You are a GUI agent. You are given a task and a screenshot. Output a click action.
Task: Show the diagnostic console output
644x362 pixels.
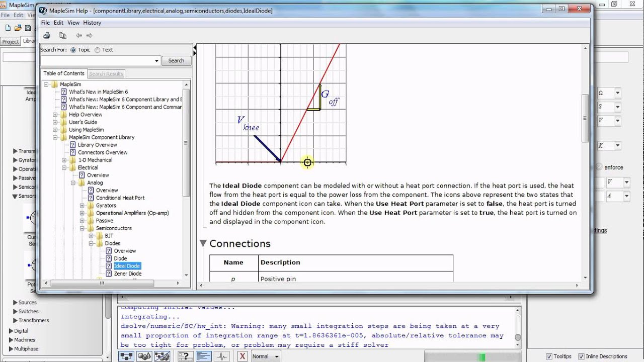(203, 356)
